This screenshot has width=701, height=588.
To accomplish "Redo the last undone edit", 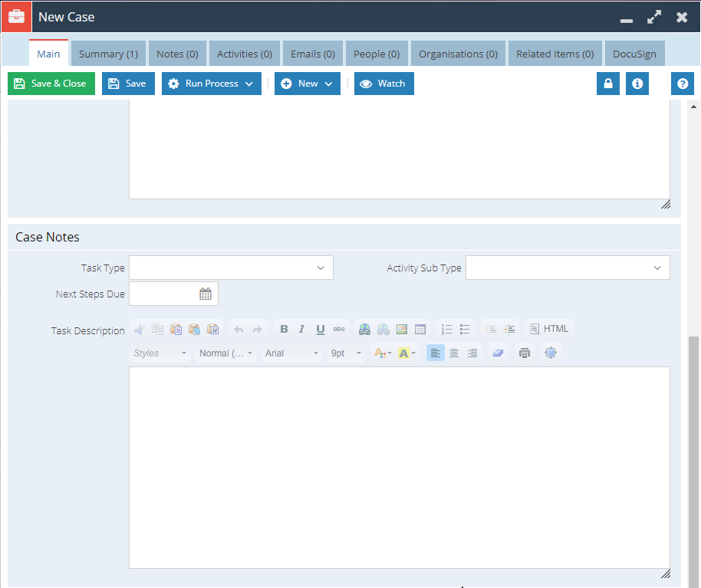I will tap(257, 330).
